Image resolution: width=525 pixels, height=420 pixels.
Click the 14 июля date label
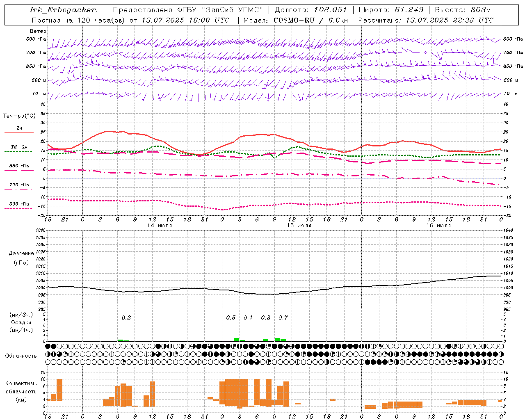tap(160, 226)
